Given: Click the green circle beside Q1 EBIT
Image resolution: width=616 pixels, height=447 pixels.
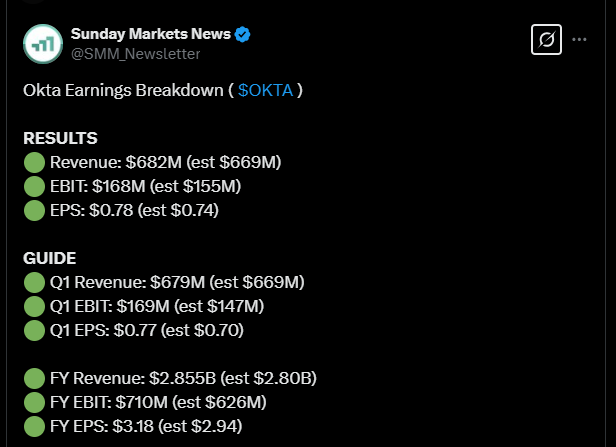Looking at the screenshot, I should point(34,306).
